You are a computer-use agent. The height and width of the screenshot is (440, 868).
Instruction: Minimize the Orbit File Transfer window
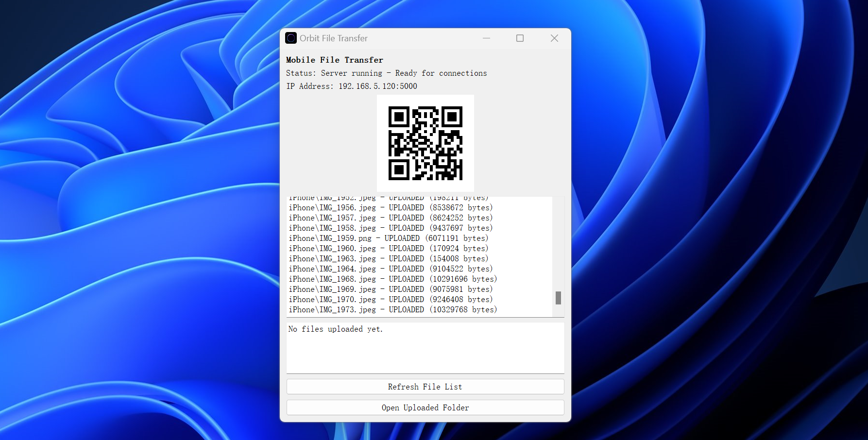486,38
